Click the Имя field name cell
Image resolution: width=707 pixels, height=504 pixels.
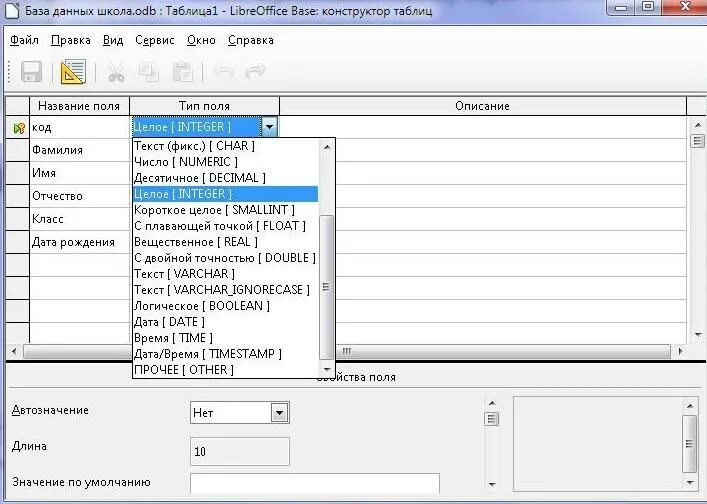(79, 173)
